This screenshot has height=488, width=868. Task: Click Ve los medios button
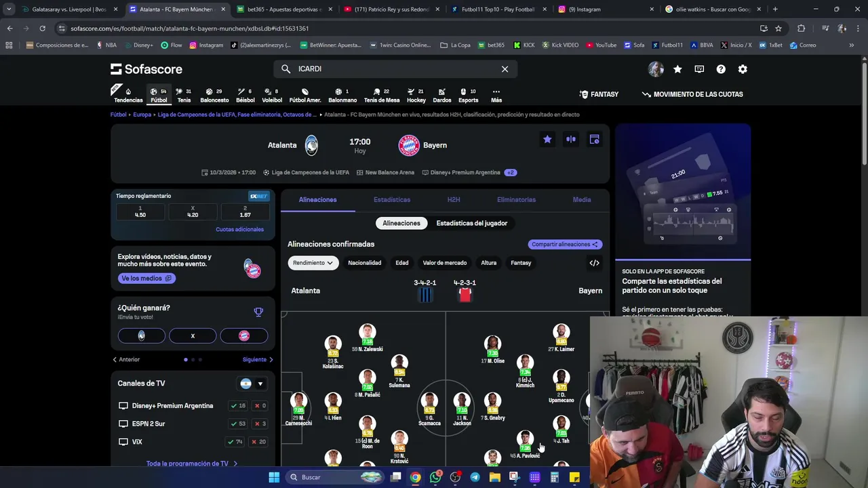coord(146,279)
